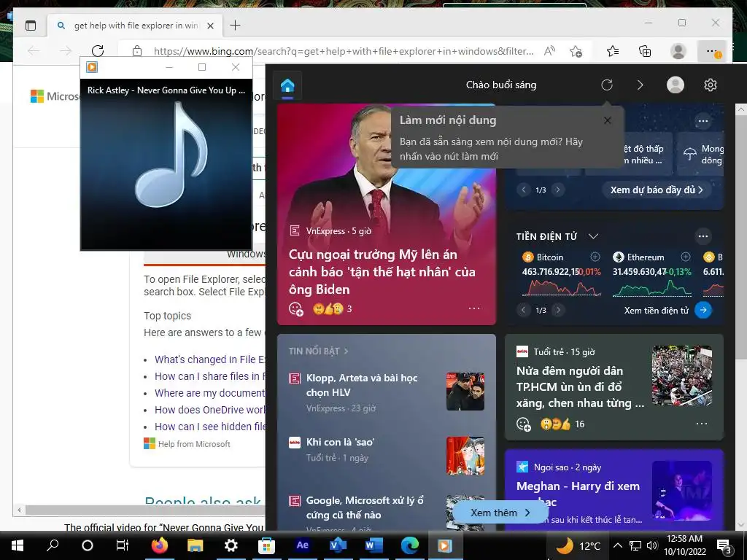Screen dimensions: 747x560
Task: Open Task View from taskbar
Action: (123, 545)
